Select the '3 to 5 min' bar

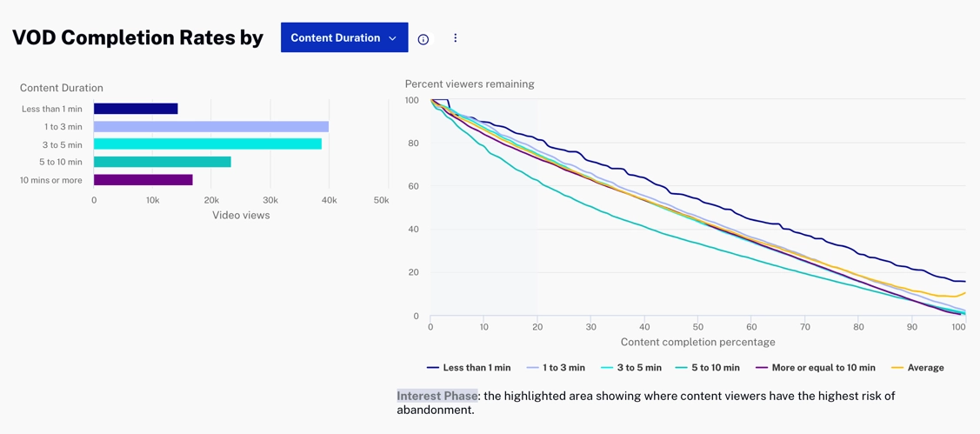(x=207, y=144)
